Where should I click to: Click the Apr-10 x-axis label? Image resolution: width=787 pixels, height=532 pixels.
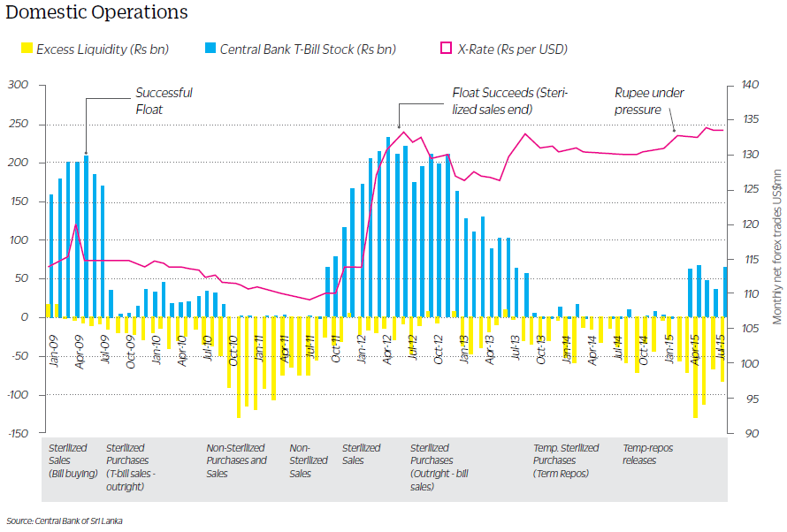pos(181,351)
